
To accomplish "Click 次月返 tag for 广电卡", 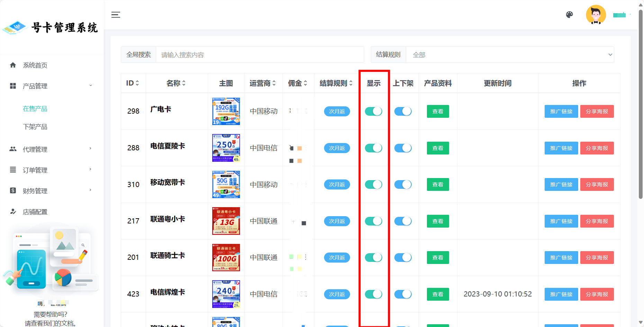I will click(x=337, y=111).
